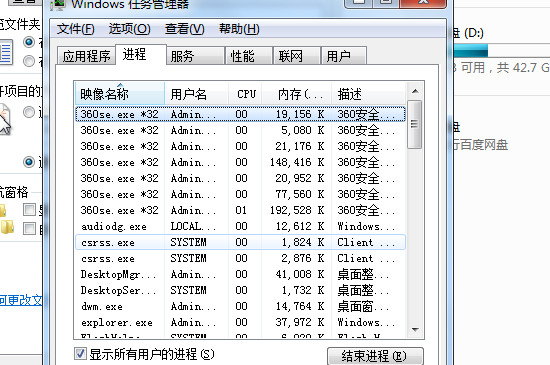
Task: Select the csrss.exe row using 1,824 K
Action: coord(240,242)
